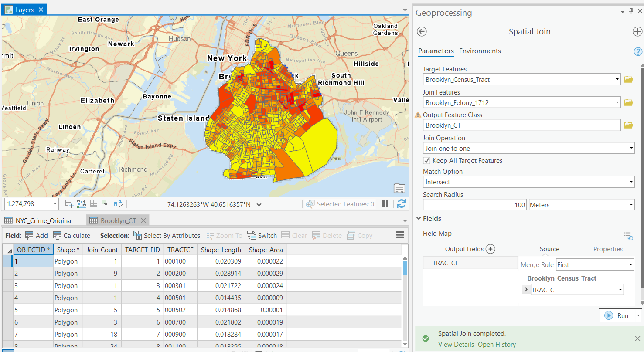Add a new output field

[491, 249]
